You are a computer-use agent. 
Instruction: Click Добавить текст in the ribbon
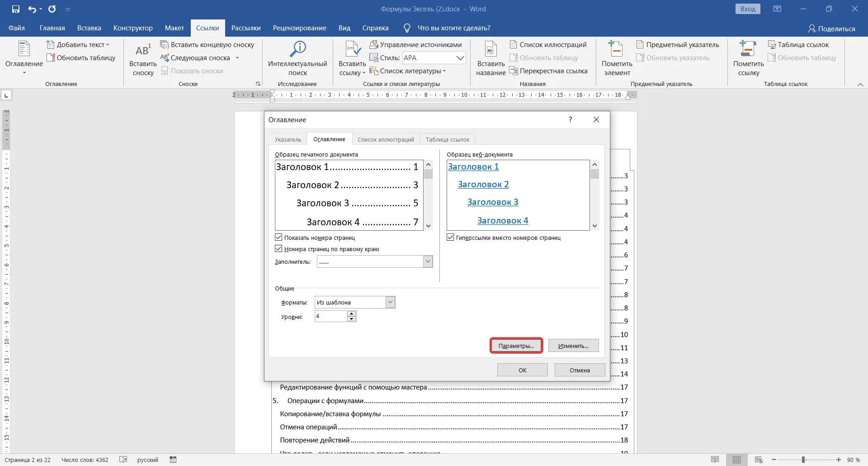(78, 44)
